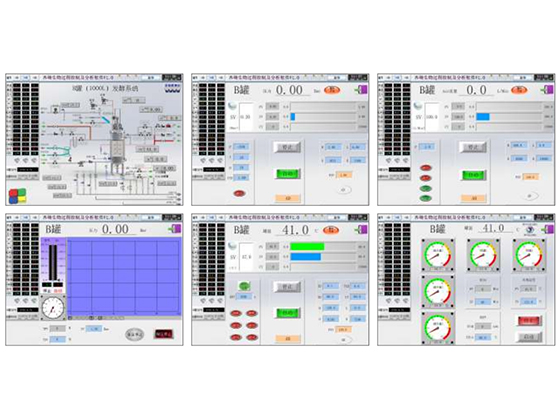Click exit door icon in 0.00 Bar panel
The width and height of the screenshot is (560, 420).
pos(361,90)
